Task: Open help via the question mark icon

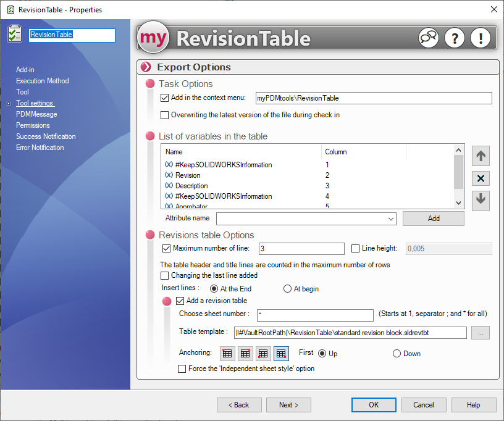Action: point(454,38)
